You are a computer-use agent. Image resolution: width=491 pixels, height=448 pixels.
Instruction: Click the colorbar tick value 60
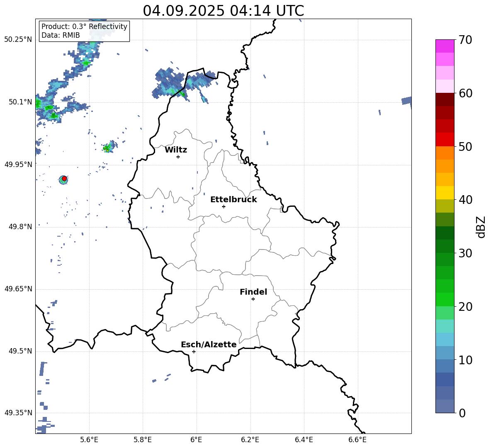(465, 93)
